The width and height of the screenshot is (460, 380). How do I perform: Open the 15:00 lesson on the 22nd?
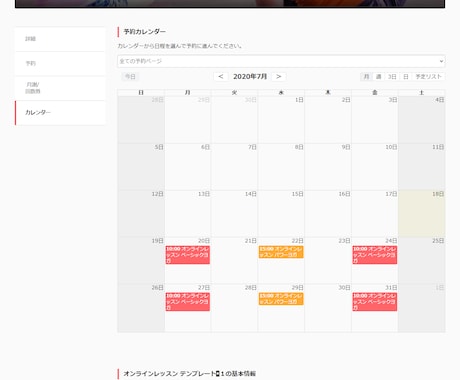coord(281,252)
